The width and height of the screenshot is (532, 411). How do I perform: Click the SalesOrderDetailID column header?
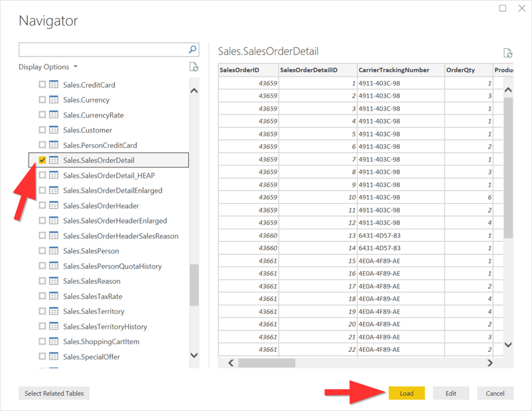(x=317, y=70)
